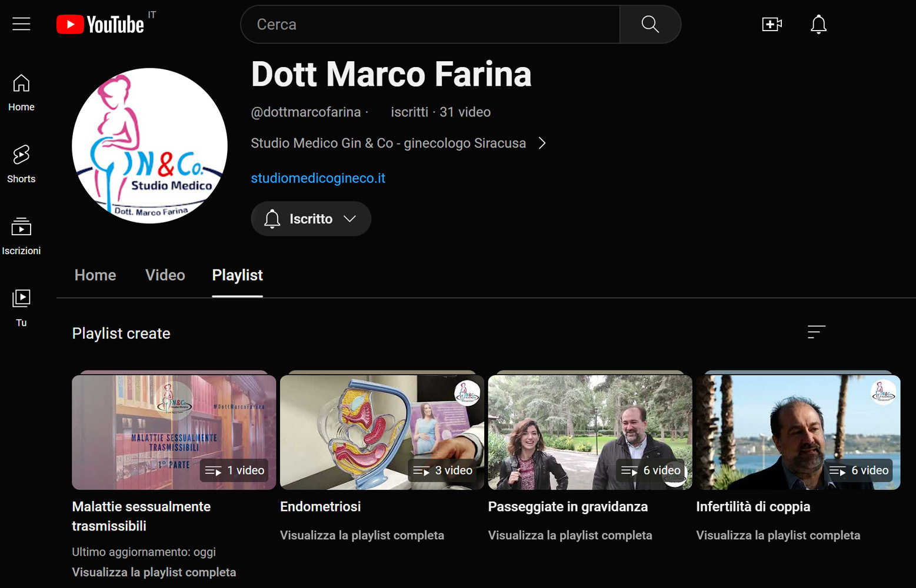Viewport: 916px width, 588px height.
Task: Open the Create video icon
Action: 771,24
